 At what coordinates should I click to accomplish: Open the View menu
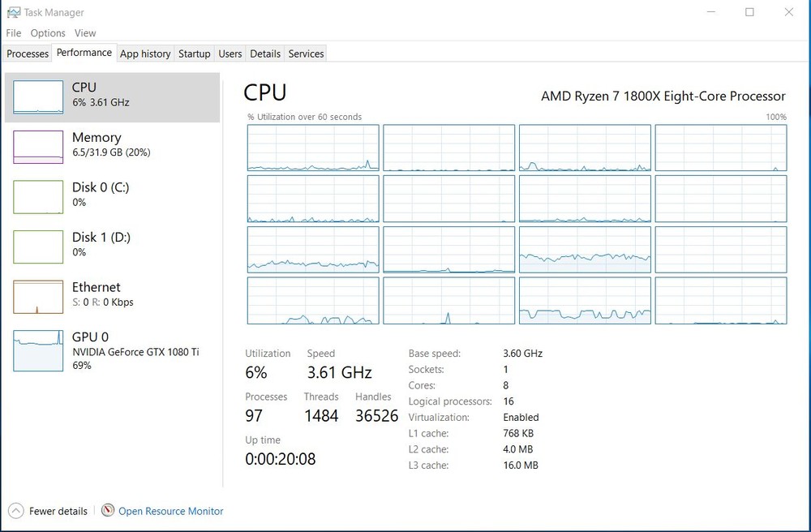85,33
